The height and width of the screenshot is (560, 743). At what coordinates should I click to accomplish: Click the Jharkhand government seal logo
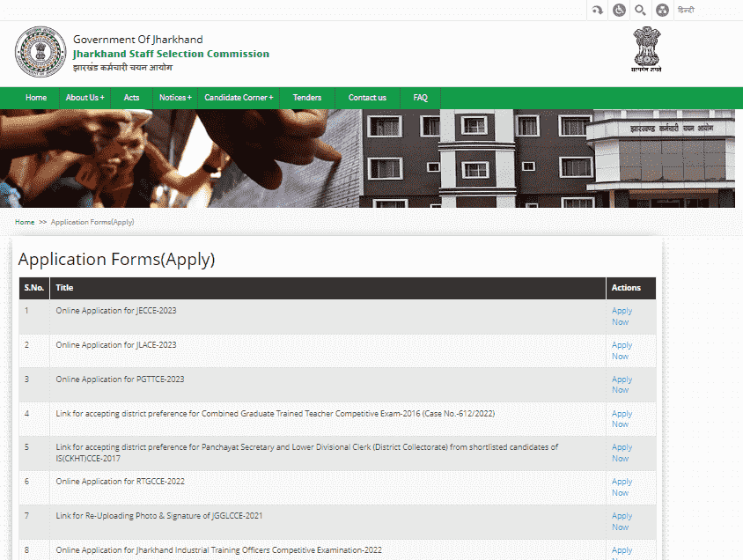[x=40, y=52]
